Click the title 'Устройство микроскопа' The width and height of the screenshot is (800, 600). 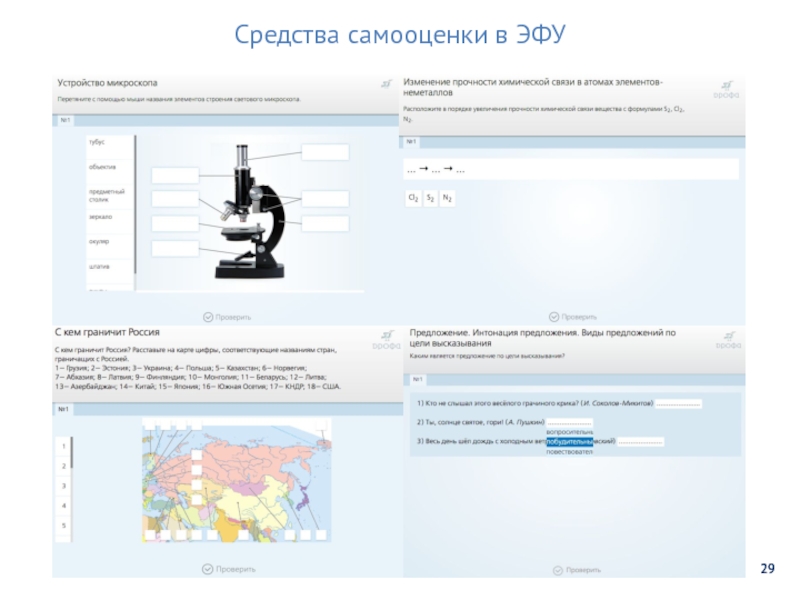point(107,83)
